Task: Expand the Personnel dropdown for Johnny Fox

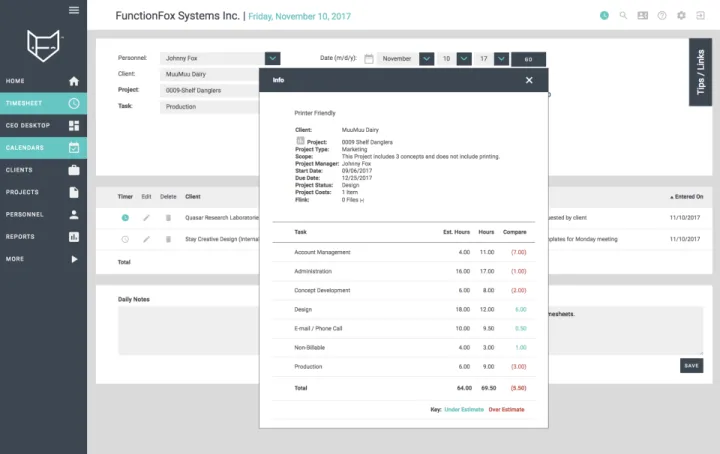Action: point(273,59)
